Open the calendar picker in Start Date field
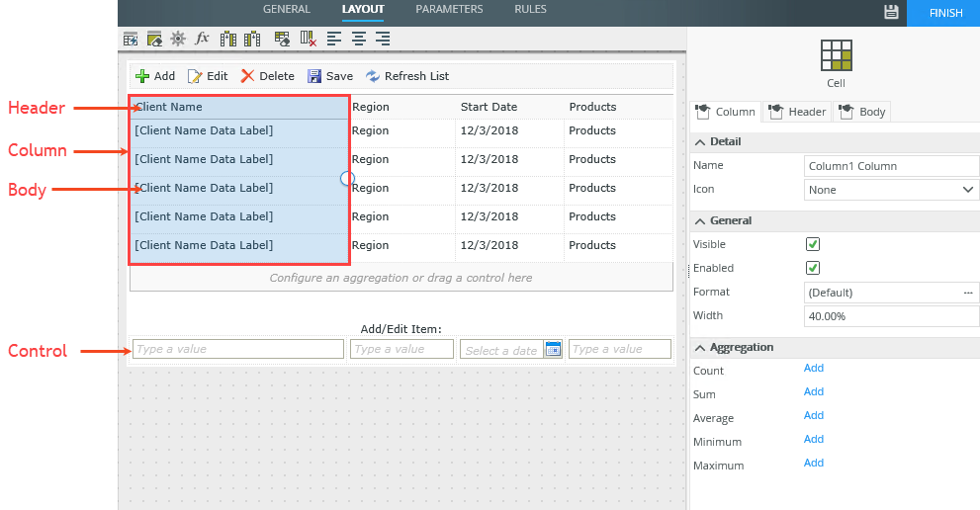 coord(553,349)
